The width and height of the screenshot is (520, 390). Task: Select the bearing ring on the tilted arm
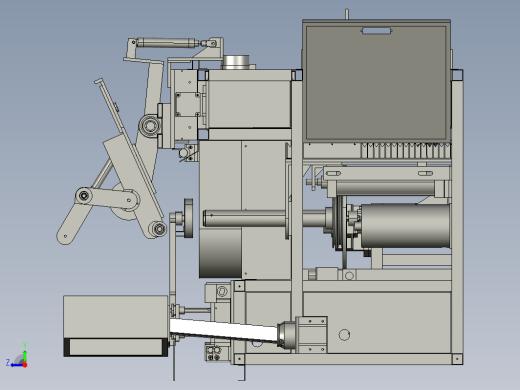tap(150, 126)
